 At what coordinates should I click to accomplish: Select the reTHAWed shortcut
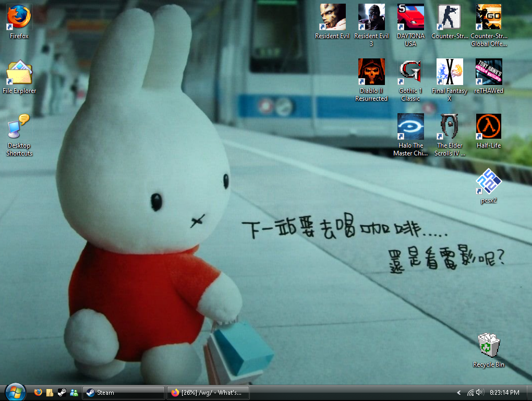click(489, 77)
